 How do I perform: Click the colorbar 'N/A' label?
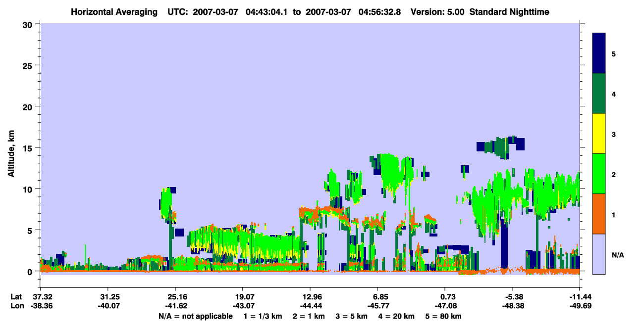pos(618,255)
